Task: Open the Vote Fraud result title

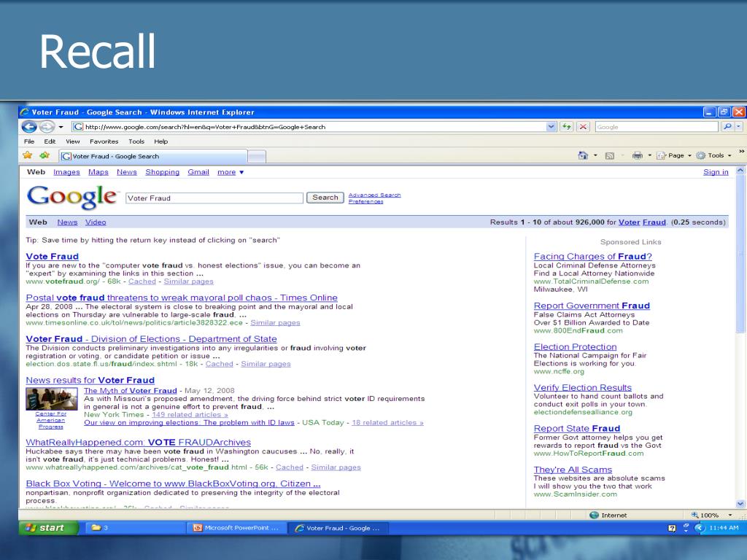Action: click(x=52, y=256)
